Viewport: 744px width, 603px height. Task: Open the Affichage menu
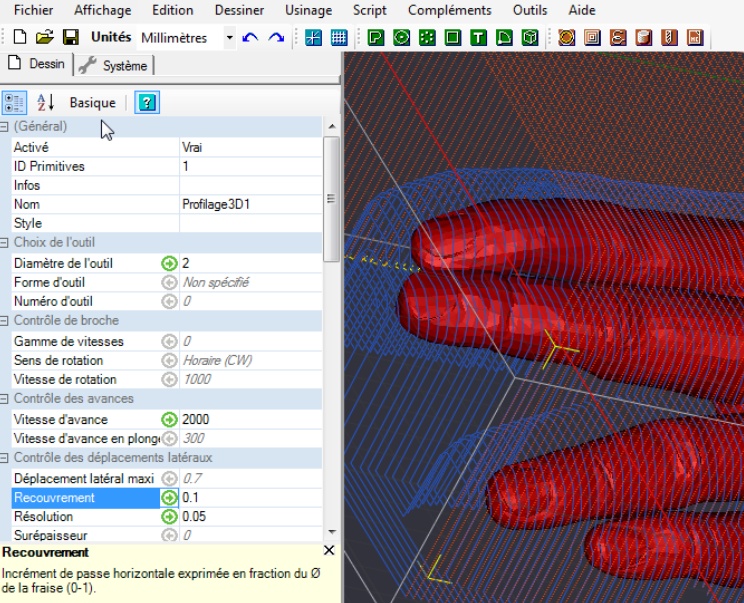pyautogui.click(x=102, y=10)
